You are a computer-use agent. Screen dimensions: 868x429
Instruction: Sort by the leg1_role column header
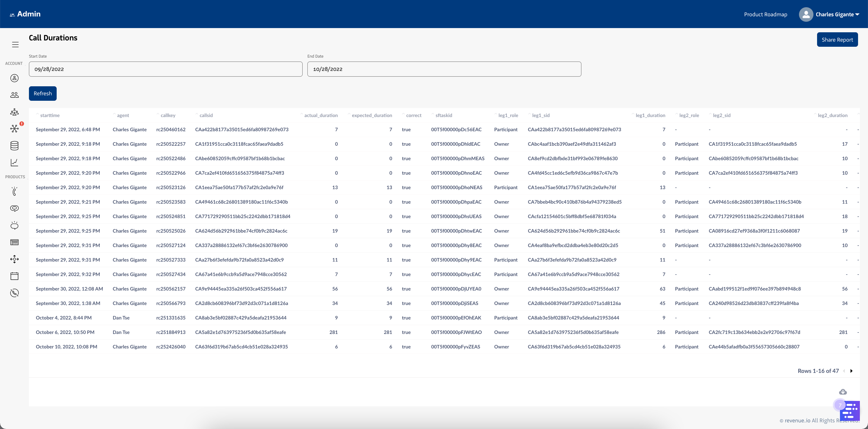pyautogui.click(x=508, y=115)
